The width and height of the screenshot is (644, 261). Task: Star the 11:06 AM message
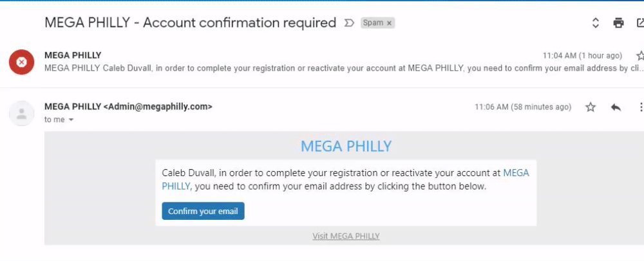pyautogui.click(x=591, y=107)
